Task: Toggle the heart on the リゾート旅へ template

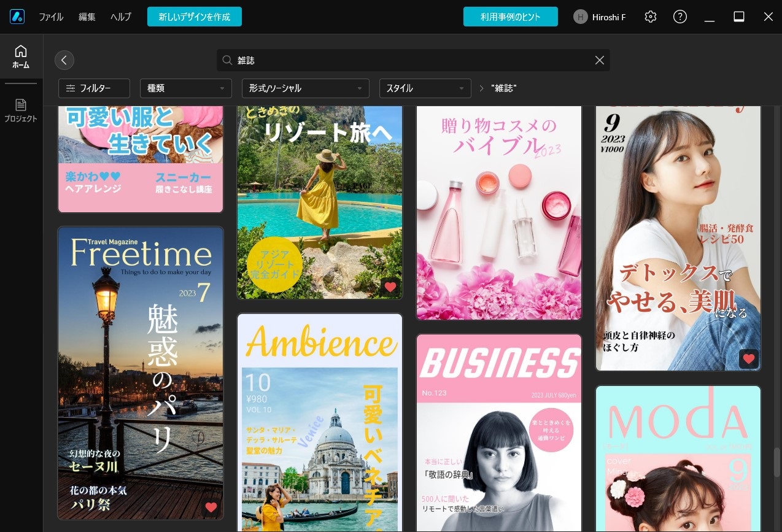Action: [390, 287]
